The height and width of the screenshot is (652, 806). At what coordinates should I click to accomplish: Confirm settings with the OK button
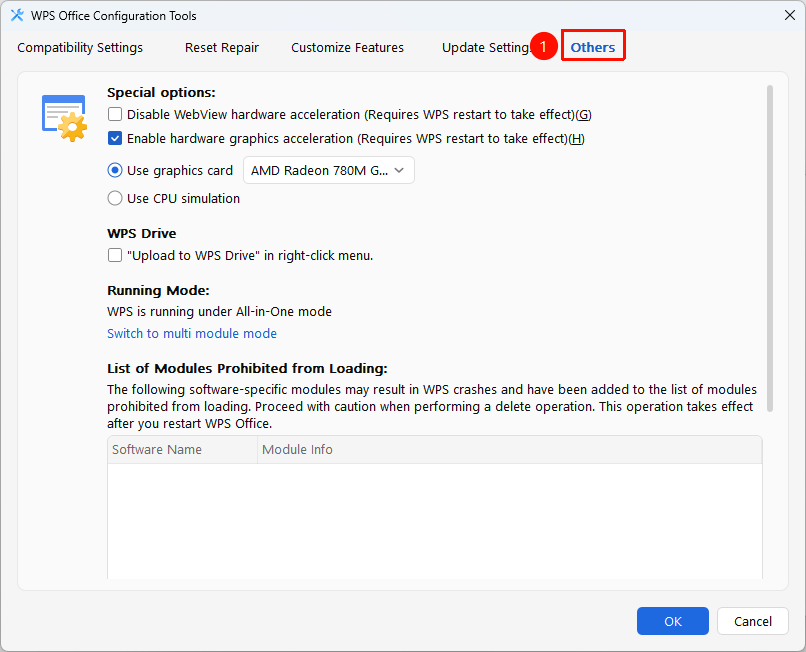(x=672, y=621)
